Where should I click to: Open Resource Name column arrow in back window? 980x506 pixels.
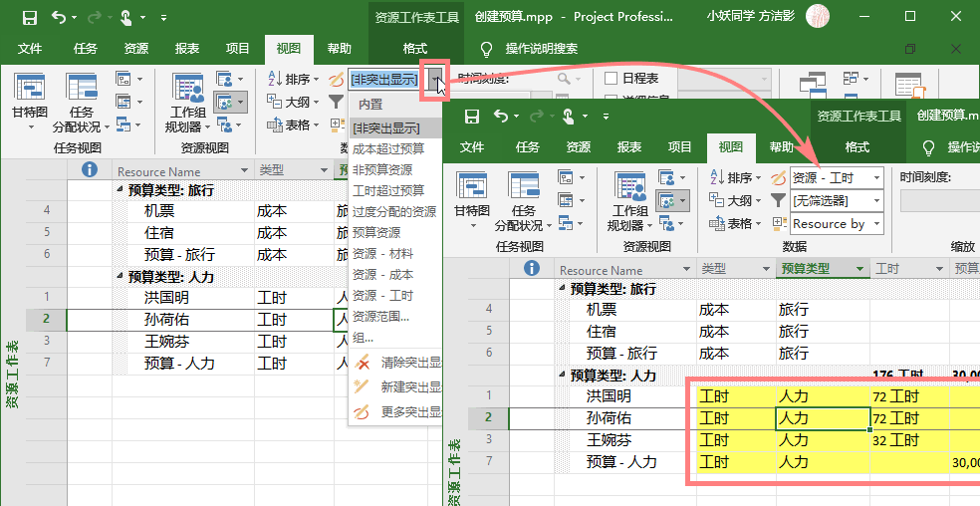coord(244,170)
